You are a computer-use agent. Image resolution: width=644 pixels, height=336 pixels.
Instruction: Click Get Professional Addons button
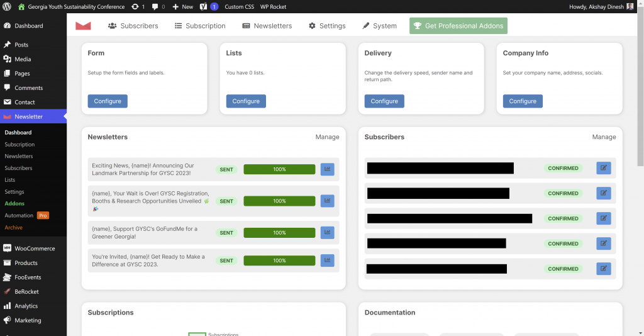pyautogui.click(x=458, y=26)
